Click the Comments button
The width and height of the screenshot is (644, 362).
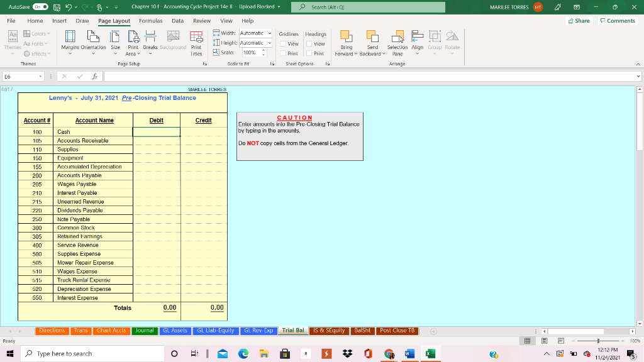point(617,20)
